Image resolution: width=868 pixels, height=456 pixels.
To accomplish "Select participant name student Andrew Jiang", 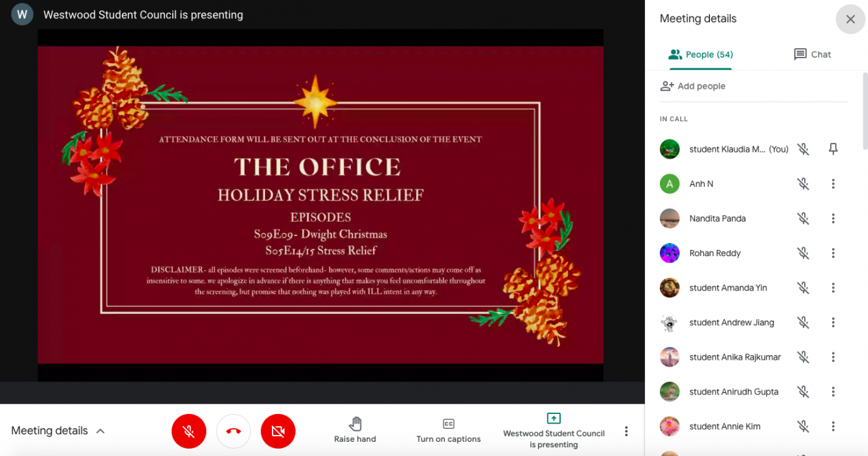I will click(x=732, y=323).
